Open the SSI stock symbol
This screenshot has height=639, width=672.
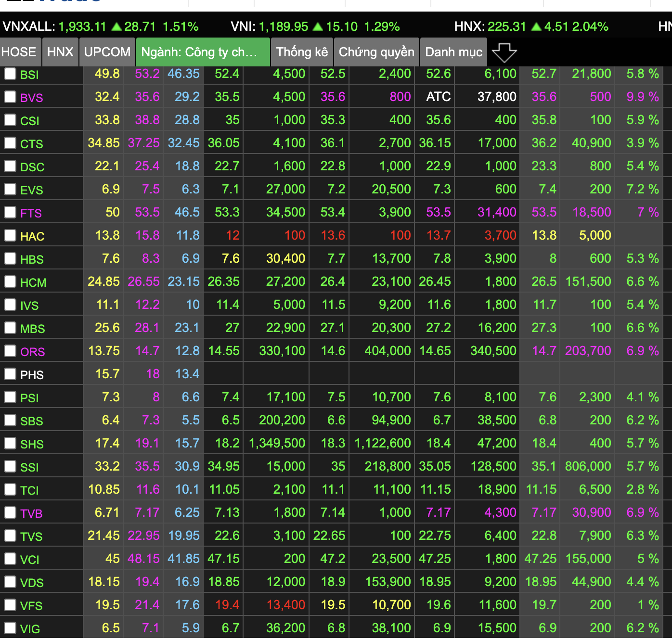pos(29,467)
